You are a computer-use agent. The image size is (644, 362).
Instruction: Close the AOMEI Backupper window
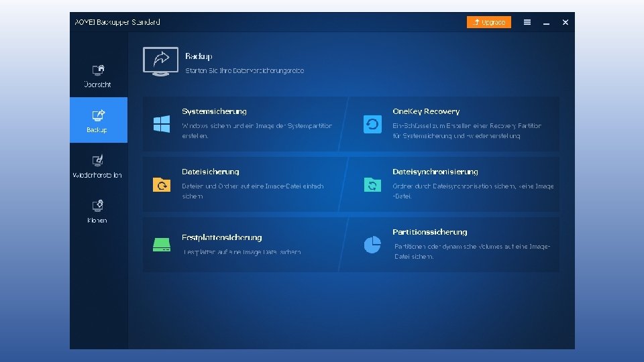(x=566, y=22)
